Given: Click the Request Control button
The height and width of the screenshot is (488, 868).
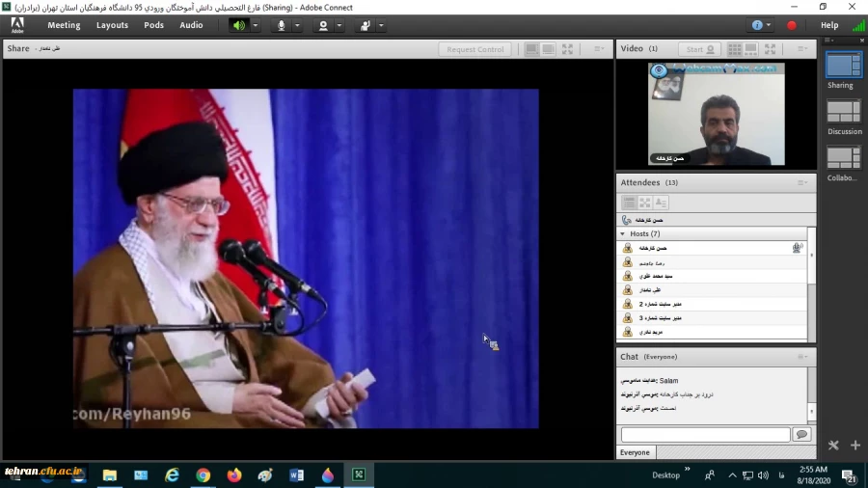Looking at the screenshot, I should coord(475,49).
